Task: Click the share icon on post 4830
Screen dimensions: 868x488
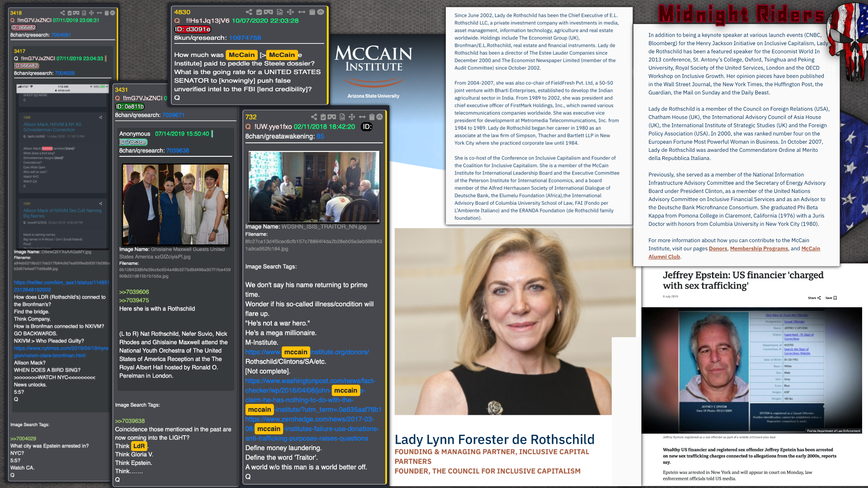Action: click(249, 12)
